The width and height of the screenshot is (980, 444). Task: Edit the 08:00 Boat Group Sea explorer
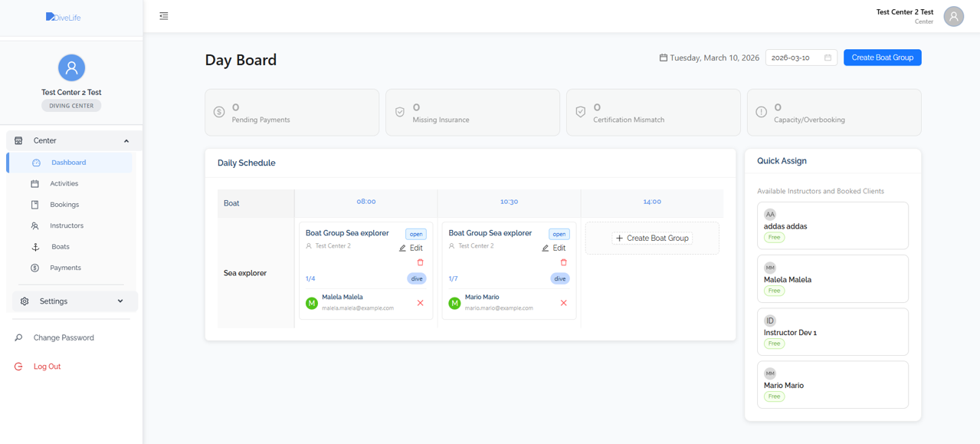[411, 248]
